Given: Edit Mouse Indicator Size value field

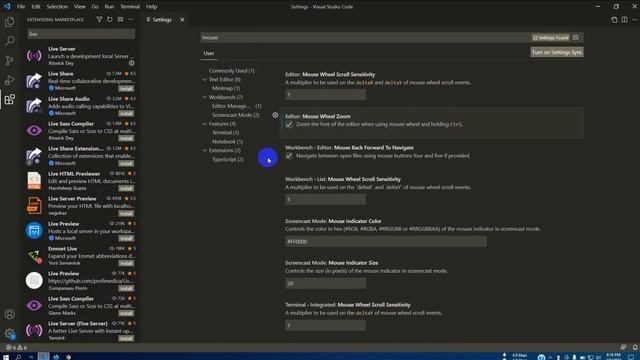Looking at the screenshot, I should tap(325, 283).
